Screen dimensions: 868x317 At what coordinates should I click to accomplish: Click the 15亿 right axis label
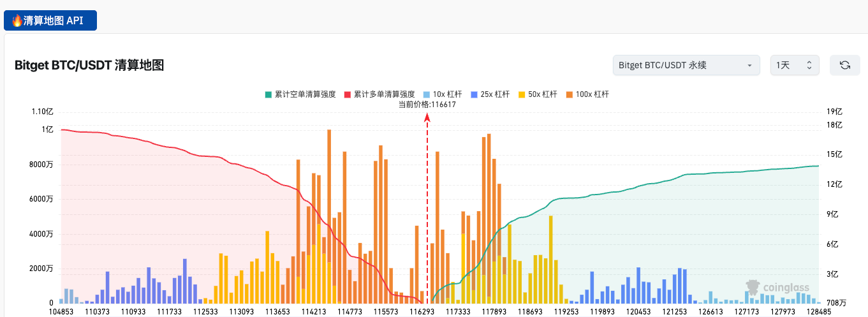pos(834,154)
